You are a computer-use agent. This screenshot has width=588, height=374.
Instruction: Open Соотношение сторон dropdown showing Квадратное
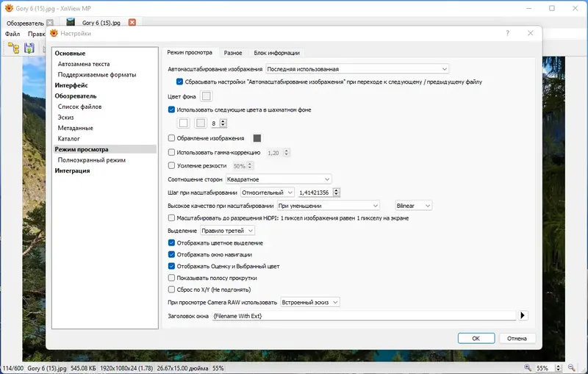279,179
